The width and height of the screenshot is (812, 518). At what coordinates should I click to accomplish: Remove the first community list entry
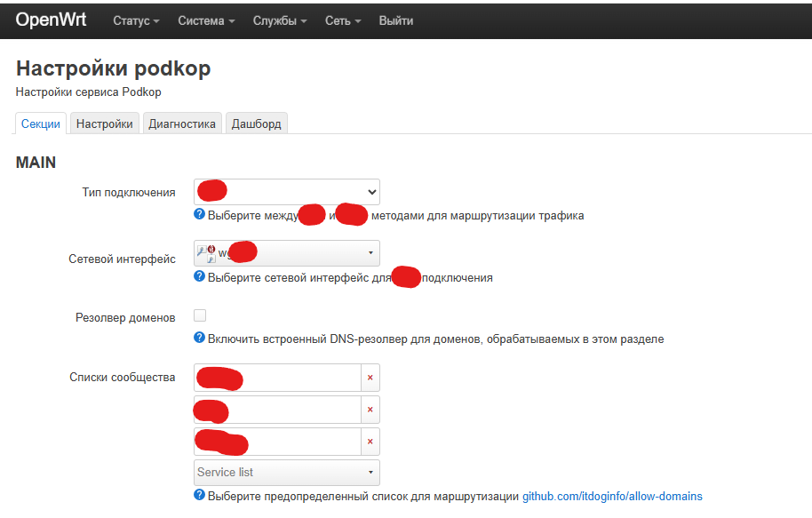[x=370, y=378]
